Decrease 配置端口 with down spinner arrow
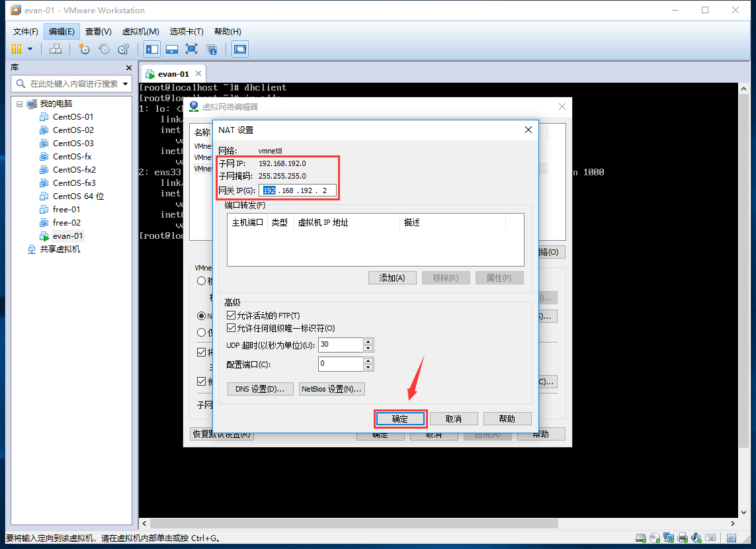Image resolution: width=756 pixels, height=549 pixels. (368, 367)
